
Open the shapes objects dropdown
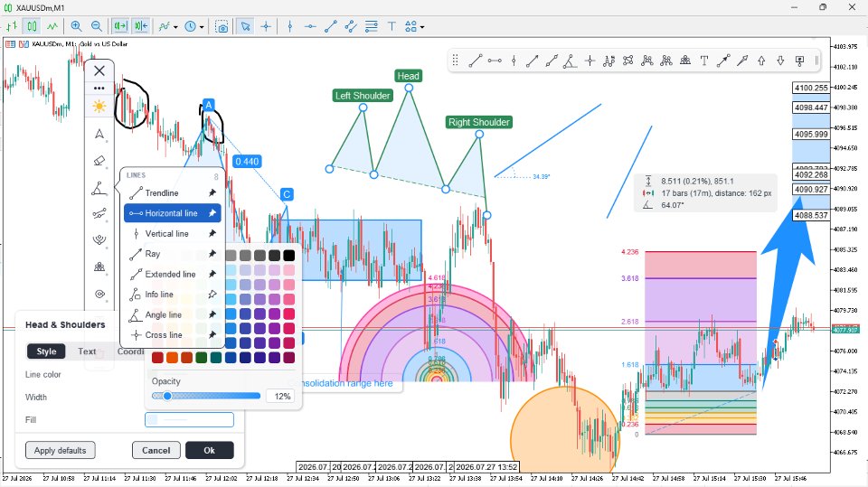[414, 26]
